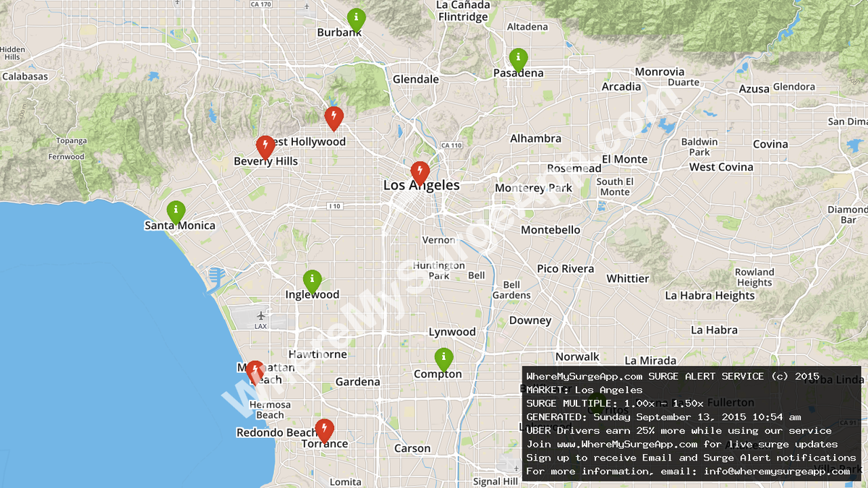Select the Glendale map label
This screenshot has width=868, height=488.
[415, 79]
